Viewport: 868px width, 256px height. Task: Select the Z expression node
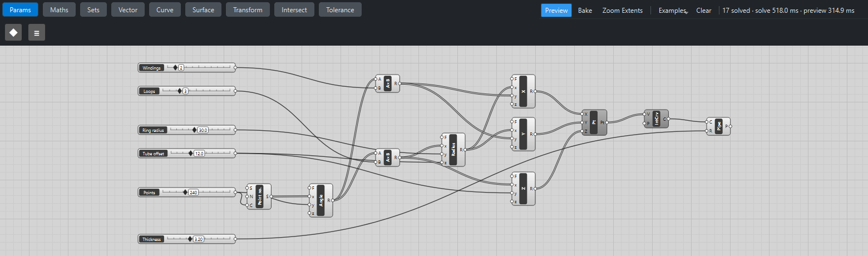coord(523,189)
